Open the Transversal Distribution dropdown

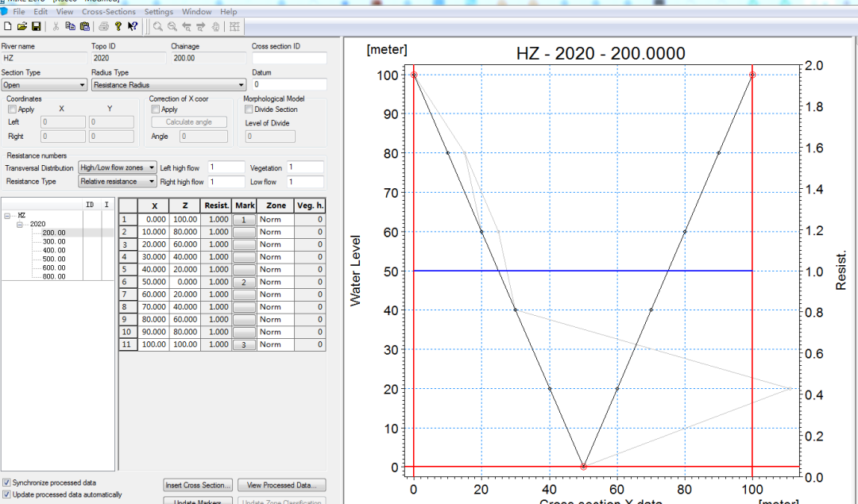click(117, 167)
